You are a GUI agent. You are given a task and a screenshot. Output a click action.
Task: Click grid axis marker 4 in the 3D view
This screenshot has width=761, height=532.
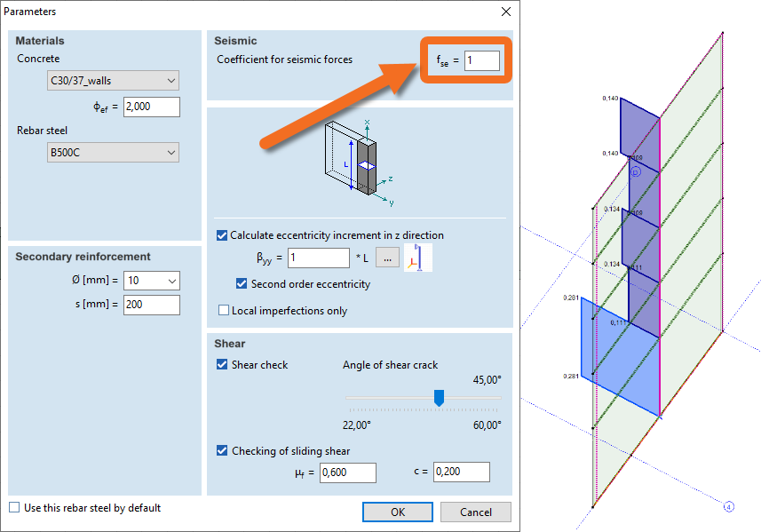click(728, 507)
